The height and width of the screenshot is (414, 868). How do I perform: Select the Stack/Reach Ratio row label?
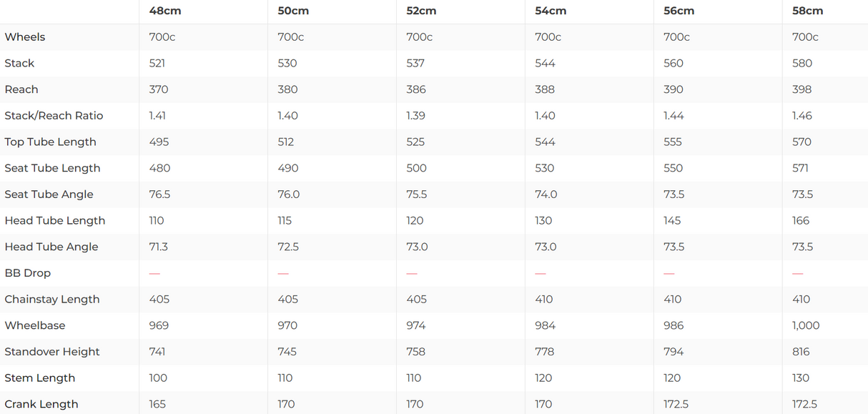(x=54, y=116)
